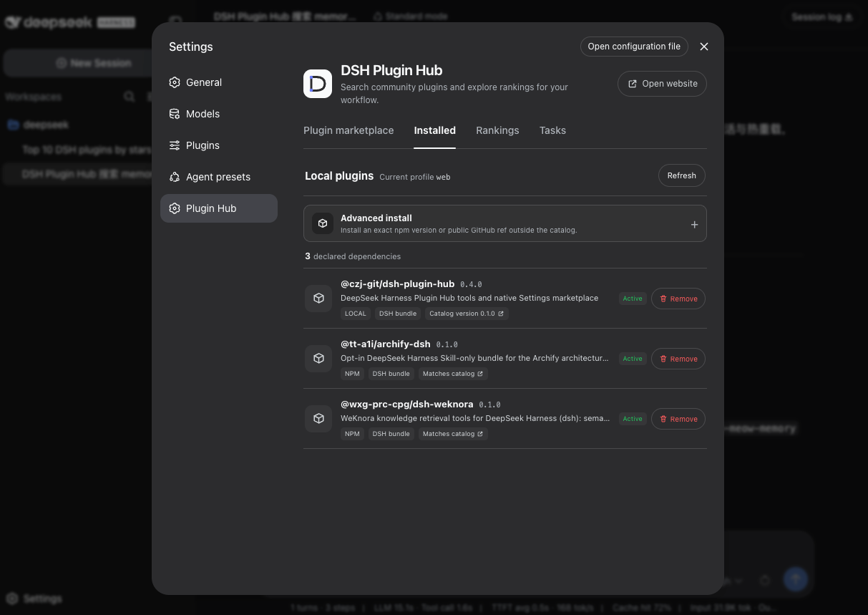Click the Agent presets icon

[175, 177]
